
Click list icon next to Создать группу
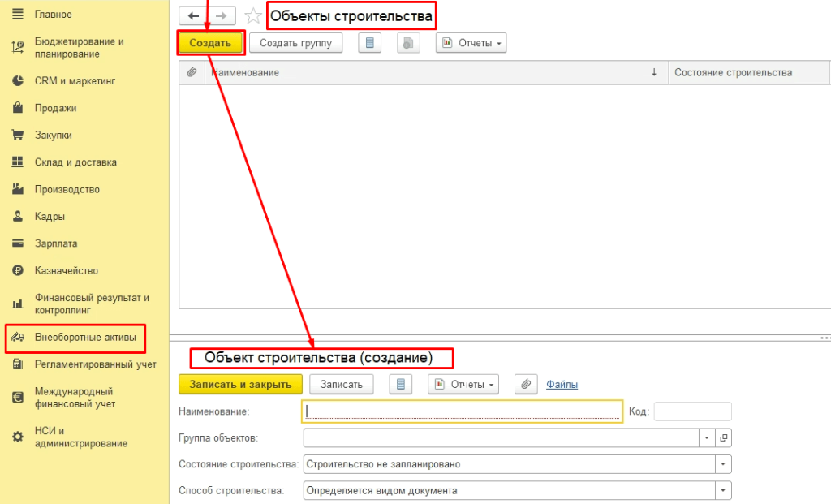(370, 43)
